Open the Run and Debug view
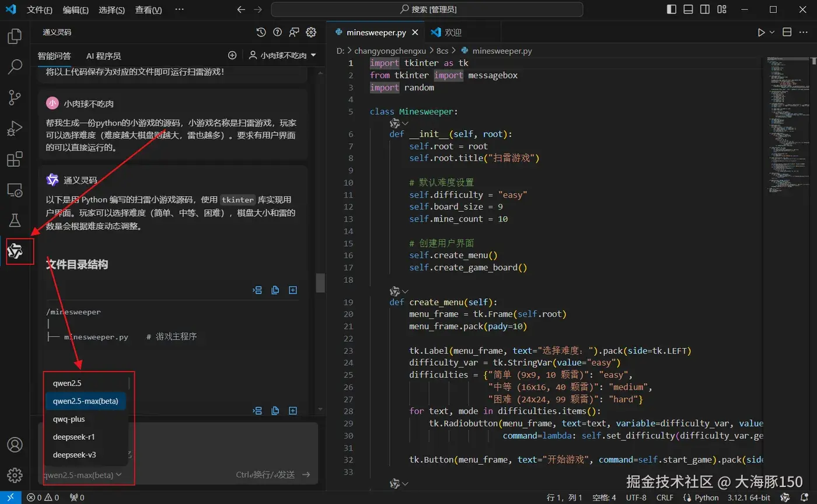Screen dimensions: 817x504 point(15,128)
